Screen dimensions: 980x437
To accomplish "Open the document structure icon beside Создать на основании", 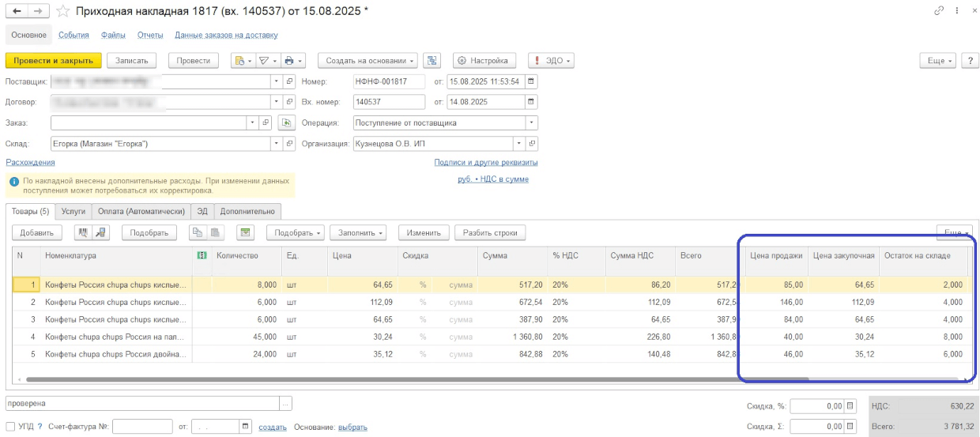I will [432, 61].
